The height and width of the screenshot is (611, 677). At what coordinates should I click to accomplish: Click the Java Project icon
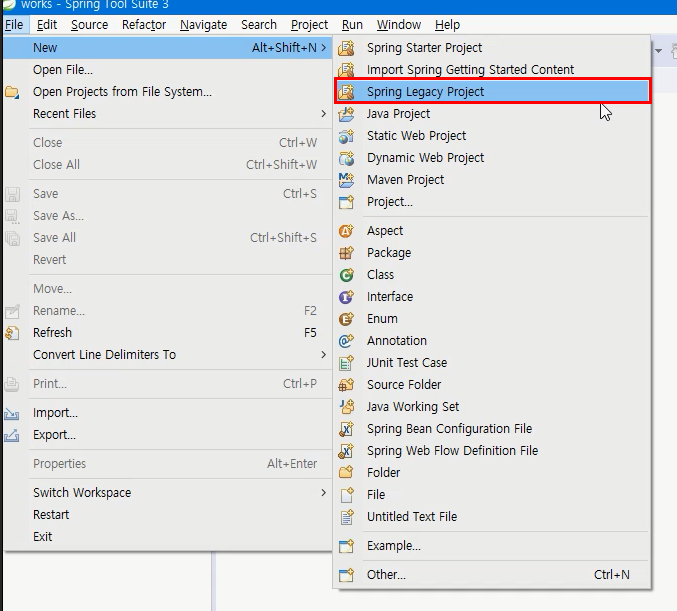[346, 114]
